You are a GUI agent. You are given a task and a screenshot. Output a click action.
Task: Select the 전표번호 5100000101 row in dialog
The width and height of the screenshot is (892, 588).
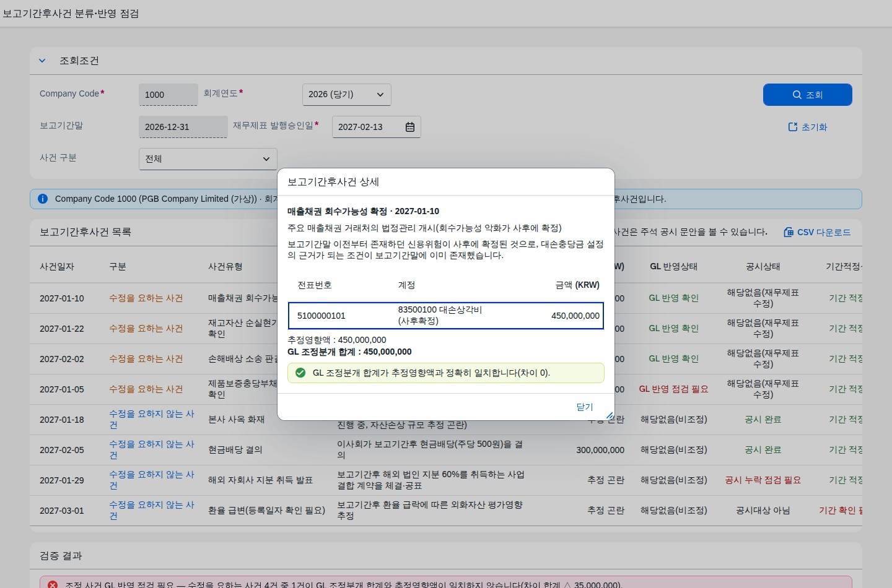click(446, 316)
